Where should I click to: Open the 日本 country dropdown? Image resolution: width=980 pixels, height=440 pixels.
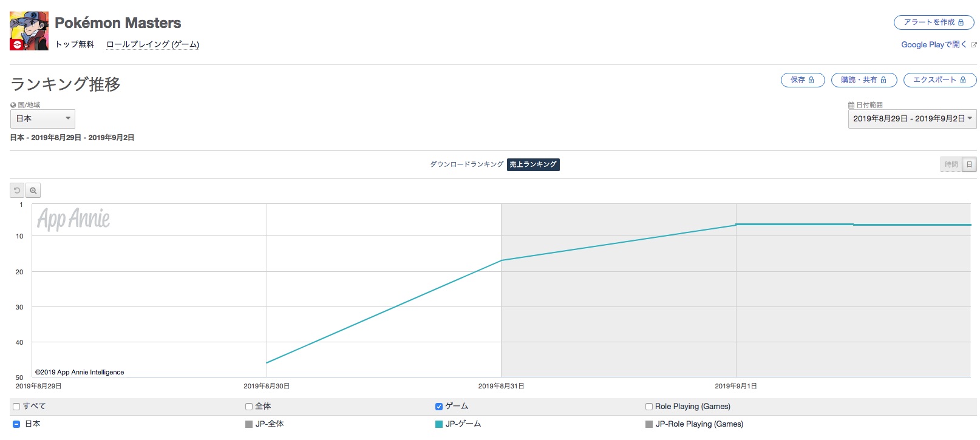43,118
